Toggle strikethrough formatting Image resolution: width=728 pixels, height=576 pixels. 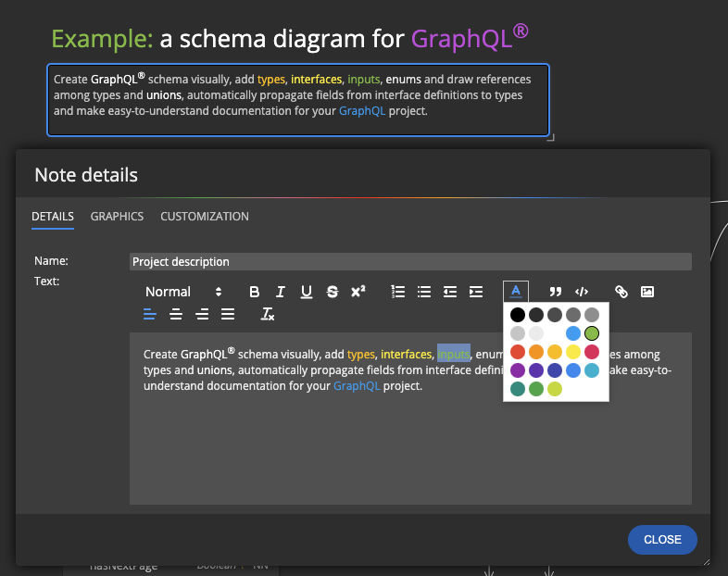click(x=332, y=292)
